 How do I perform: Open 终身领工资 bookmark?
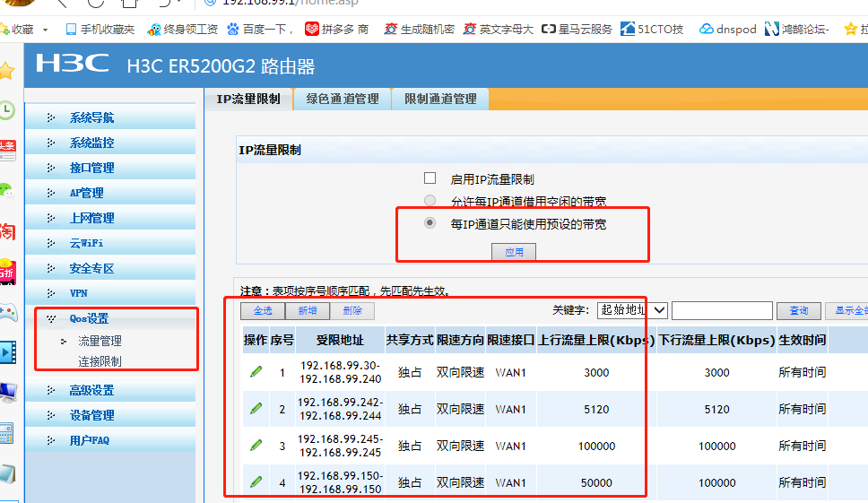[183, 30]
